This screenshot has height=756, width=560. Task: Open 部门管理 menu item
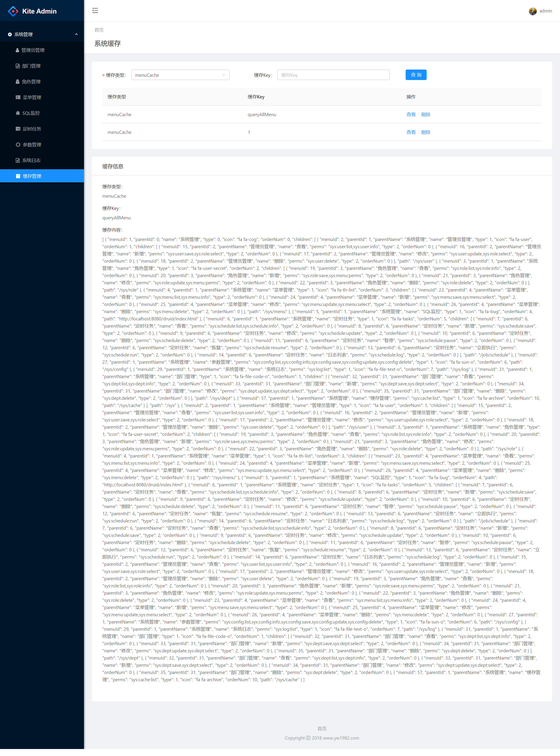[42, 66]
